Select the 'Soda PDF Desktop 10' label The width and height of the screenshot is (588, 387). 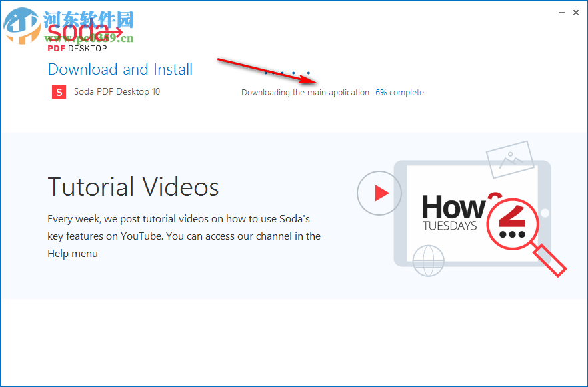coord(117,91)
